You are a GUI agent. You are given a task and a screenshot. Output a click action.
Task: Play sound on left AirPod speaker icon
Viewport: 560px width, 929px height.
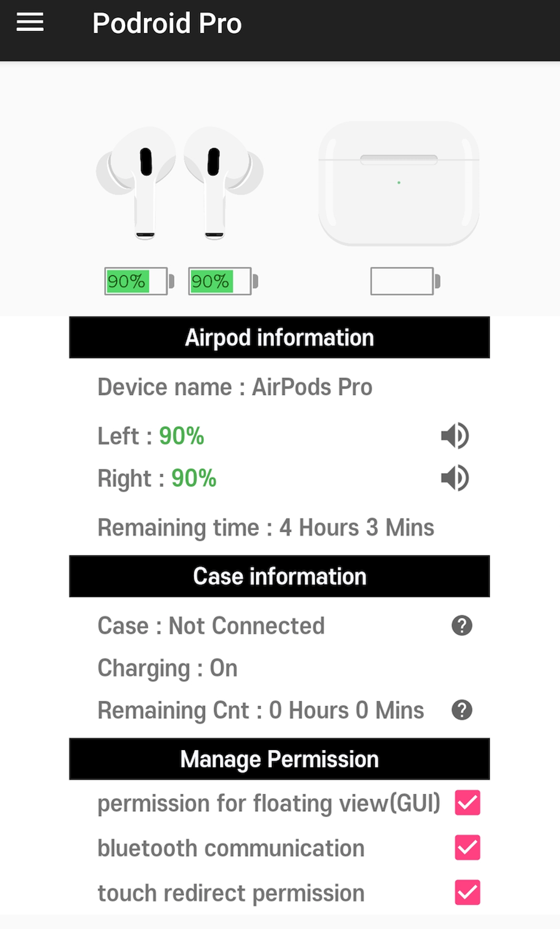point(455,436)
